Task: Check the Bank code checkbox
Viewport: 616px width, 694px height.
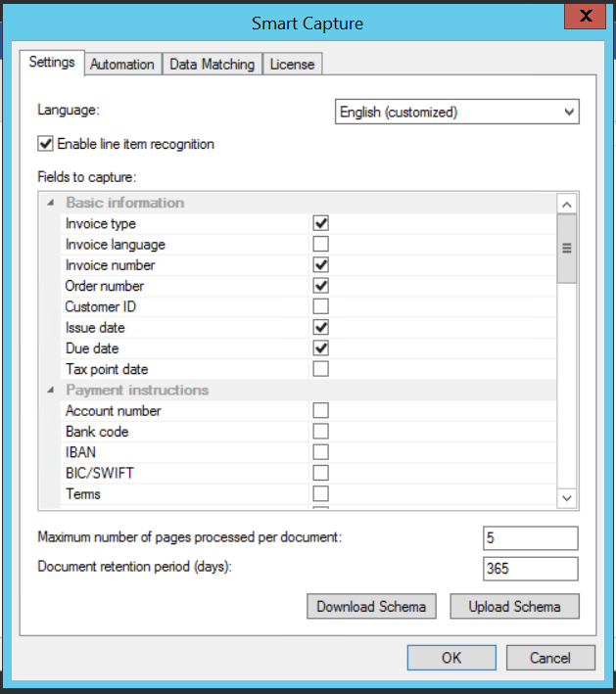Action: pos(320,431)
